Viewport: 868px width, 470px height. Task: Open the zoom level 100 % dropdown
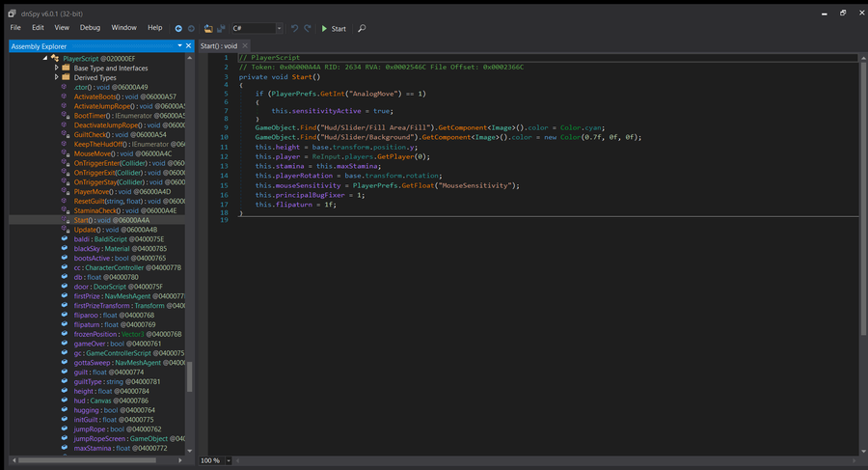tap(228, 461)
